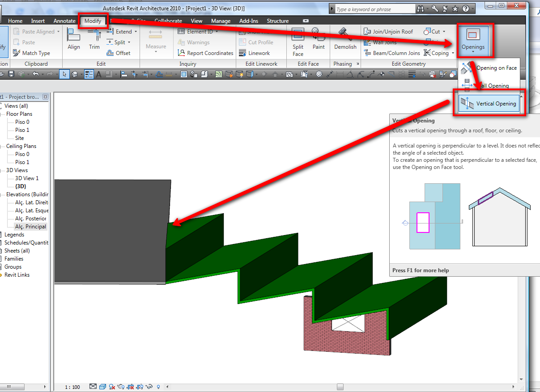
Task: Select Piso 1 under Ceiling Plans
Action: 22,162
